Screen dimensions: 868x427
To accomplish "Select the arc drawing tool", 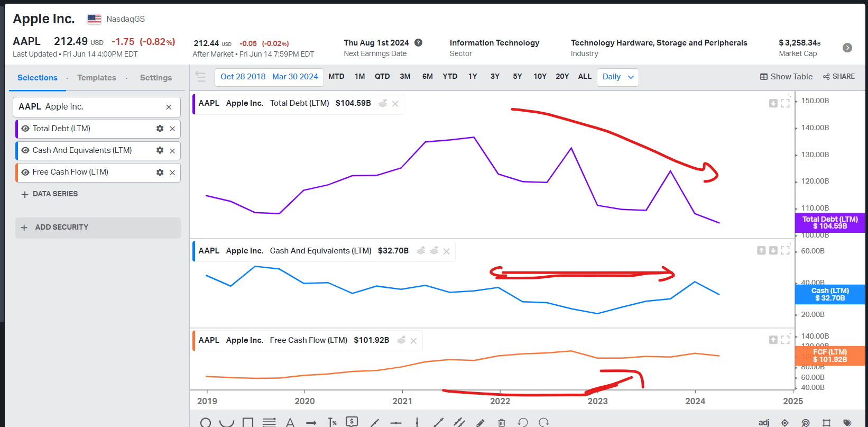I will [x=227, y=422].
